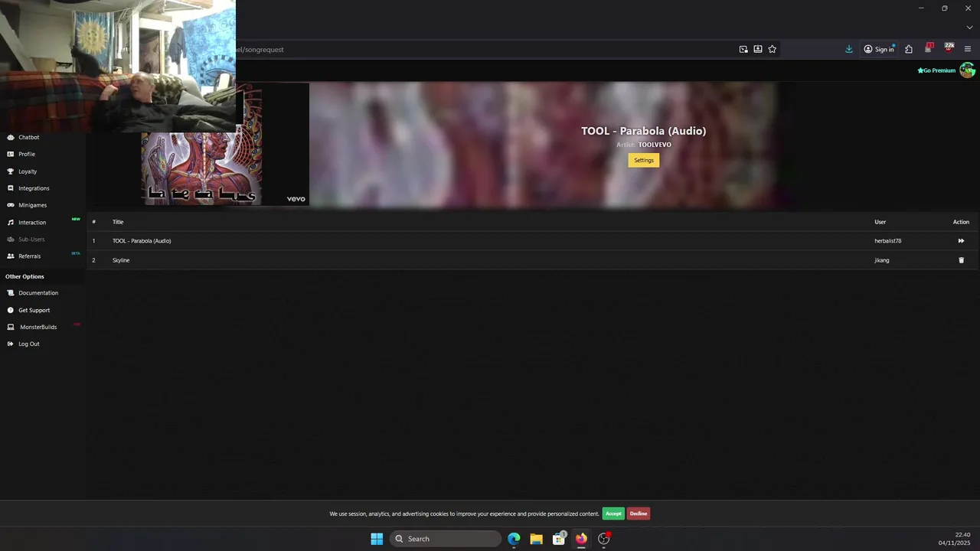Screen dimensions: 980x551
Task: Click artist name 'TOOLVEVO' in the banner
Action: (x=655, y=145)
